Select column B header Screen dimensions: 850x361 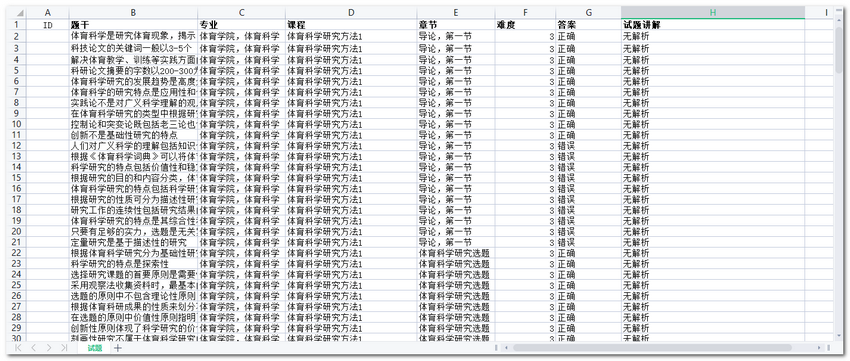(133, 12)
